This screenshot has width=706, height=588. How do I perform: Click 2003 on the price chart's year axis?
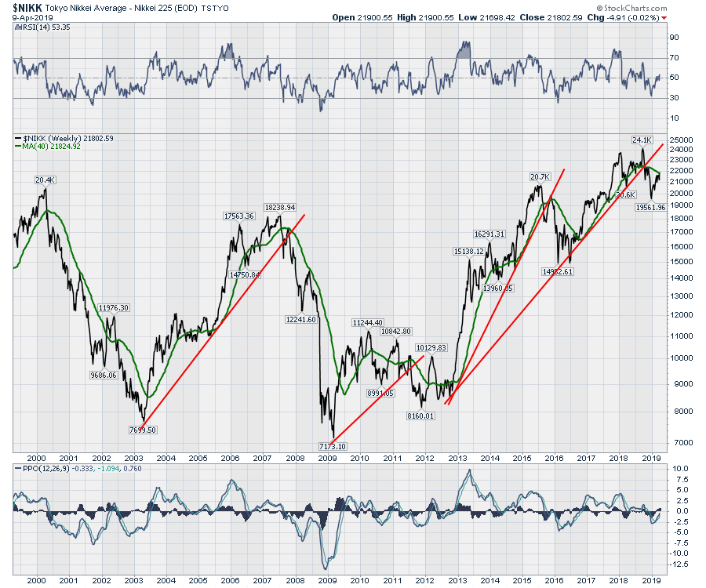click(133, 459)
